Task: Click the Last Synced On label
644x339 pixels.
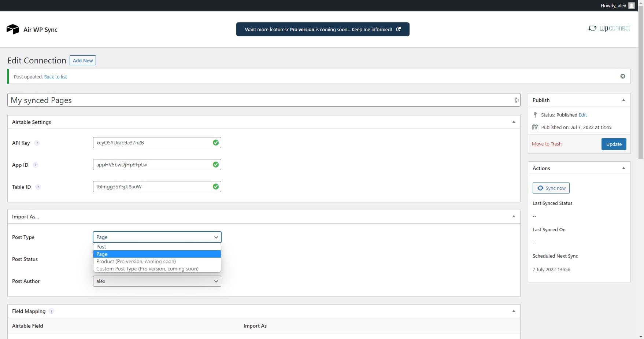Action: [x=549, y=229]
